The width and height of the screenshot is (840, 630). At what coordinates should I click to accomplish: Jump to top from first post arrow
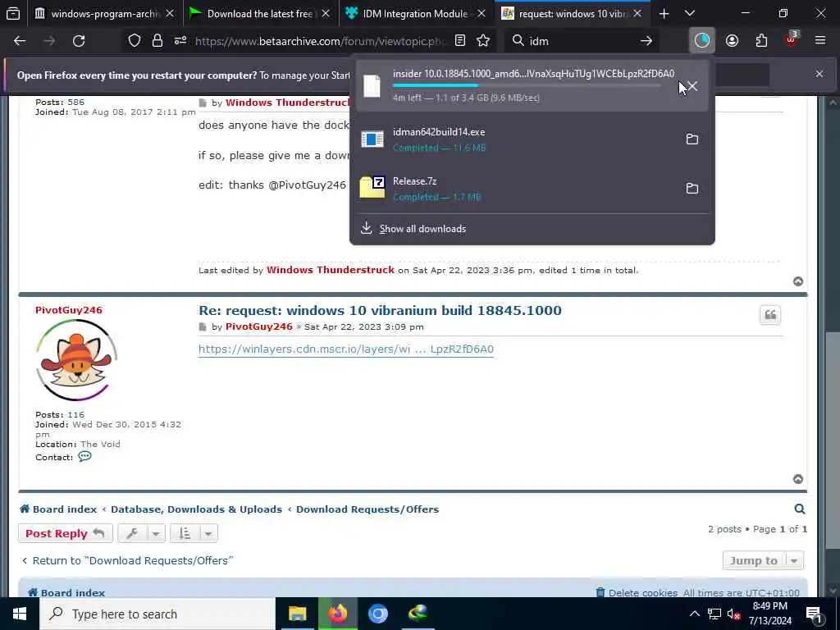click(x=798, y=281)
